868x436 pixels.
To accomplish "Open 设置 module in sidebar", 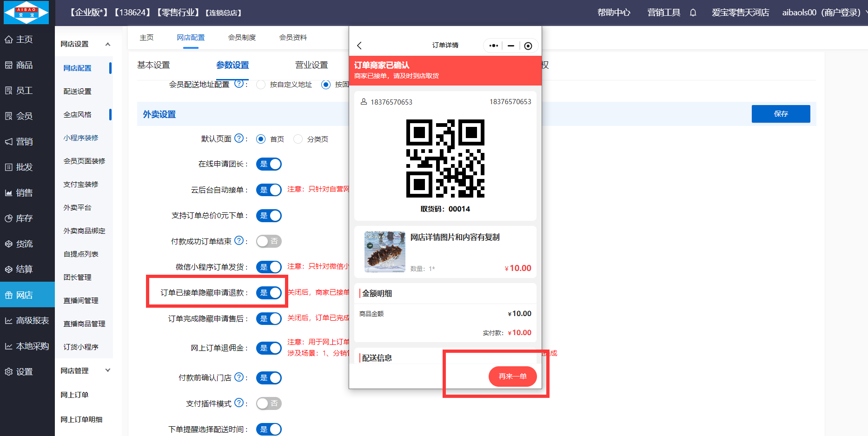I will point(27,372).
